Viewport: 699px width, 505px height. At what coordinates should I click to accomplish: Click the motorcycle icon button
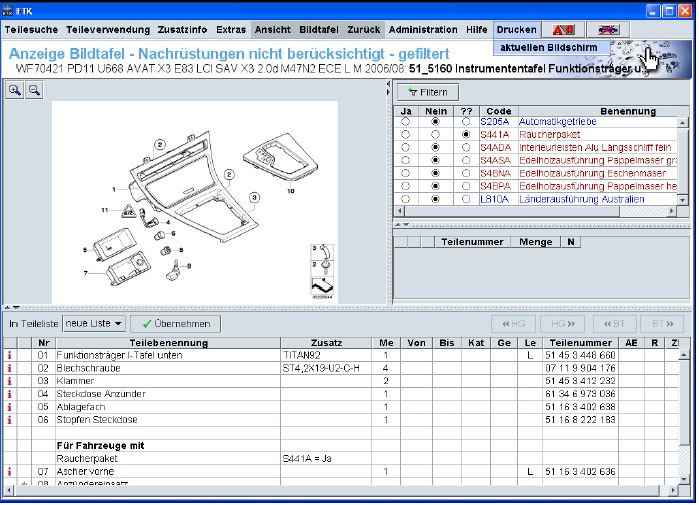609,30
